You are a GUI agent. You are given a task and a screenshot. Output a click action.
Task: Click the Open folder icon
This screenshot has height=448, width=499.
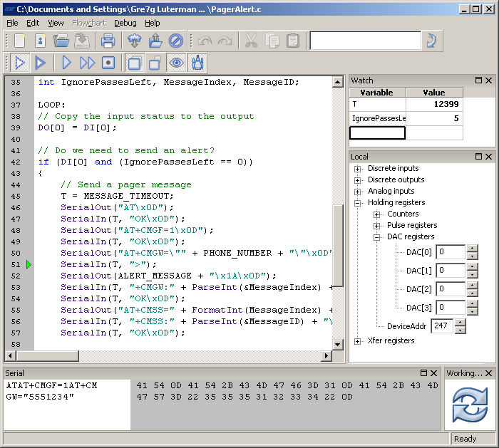[x=61, y=41]
